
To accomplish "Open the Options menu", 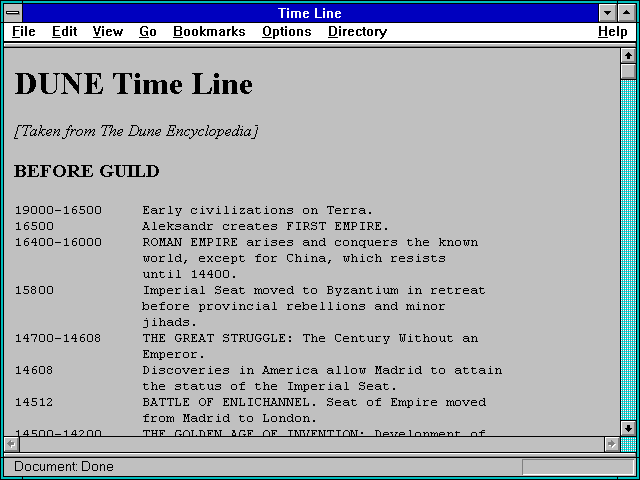I will point(287,32).
